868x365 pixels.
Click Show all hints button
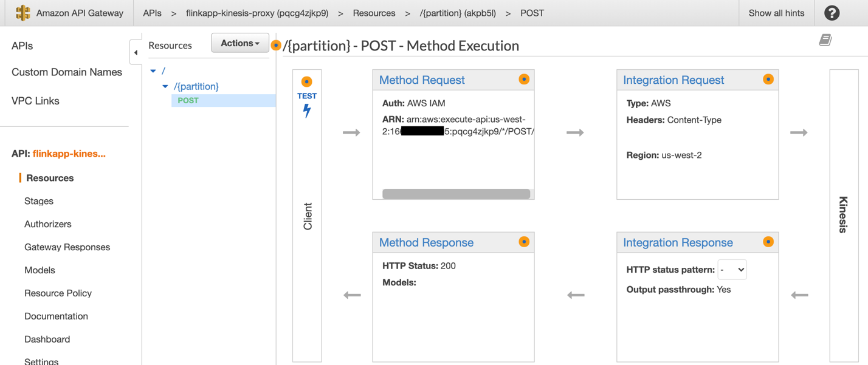tap(776, 13)
